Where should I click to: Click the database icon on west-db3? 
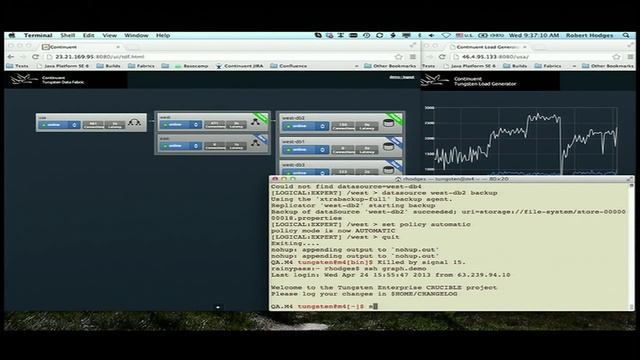click(389, 169)
